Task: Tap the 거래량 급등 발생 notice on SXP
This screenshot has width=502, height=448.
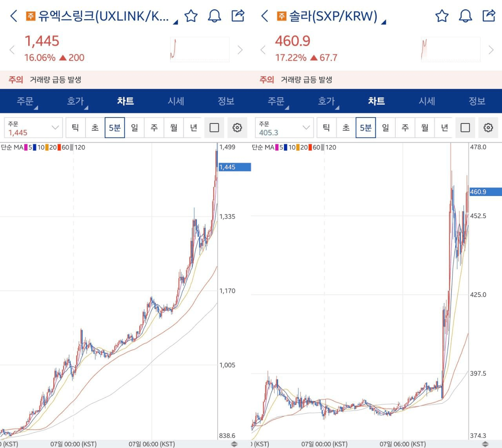Action: coord(307,80)
